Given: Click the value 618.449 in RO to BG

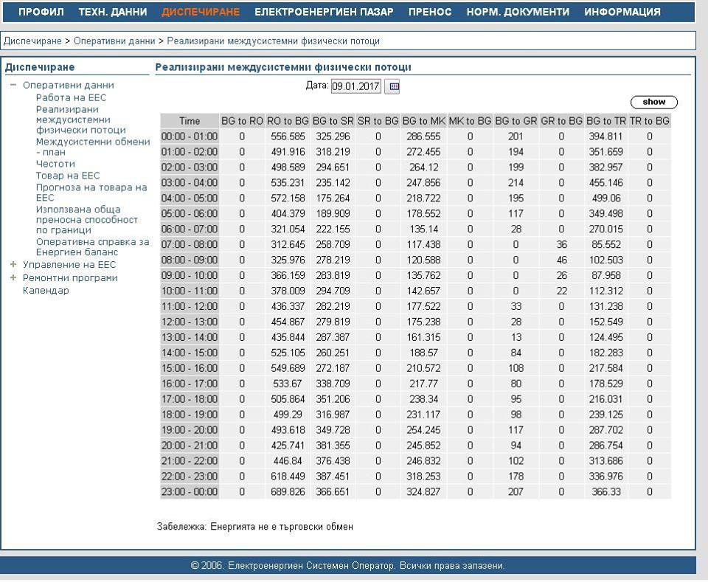Looking at the screenshot, I should (x=288, y=476).
